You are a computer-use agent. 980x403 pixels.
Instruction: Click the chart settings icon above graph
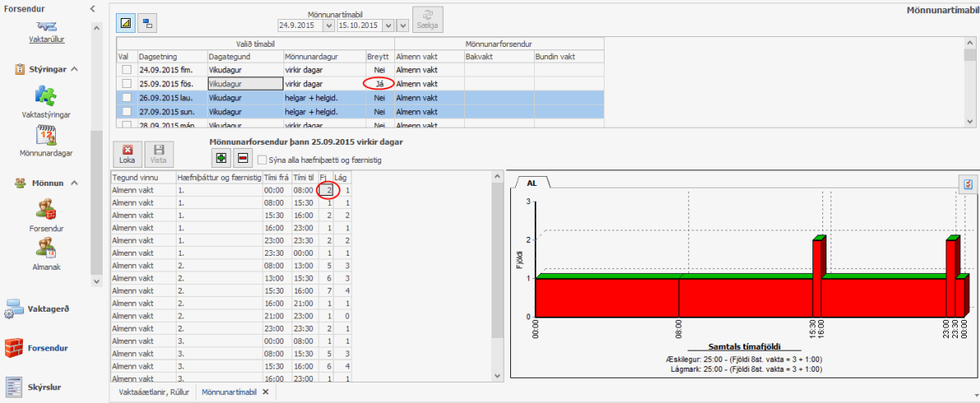pyautogui.click(x=968, y=184)
